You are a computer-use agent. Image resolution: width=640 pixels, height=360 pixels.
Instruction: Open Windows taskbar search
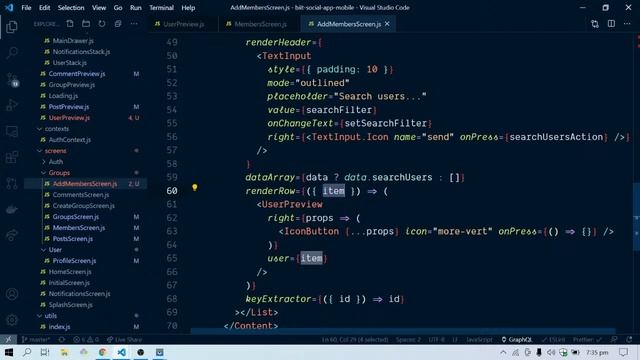pyautogui.click(x=27, y=352)
